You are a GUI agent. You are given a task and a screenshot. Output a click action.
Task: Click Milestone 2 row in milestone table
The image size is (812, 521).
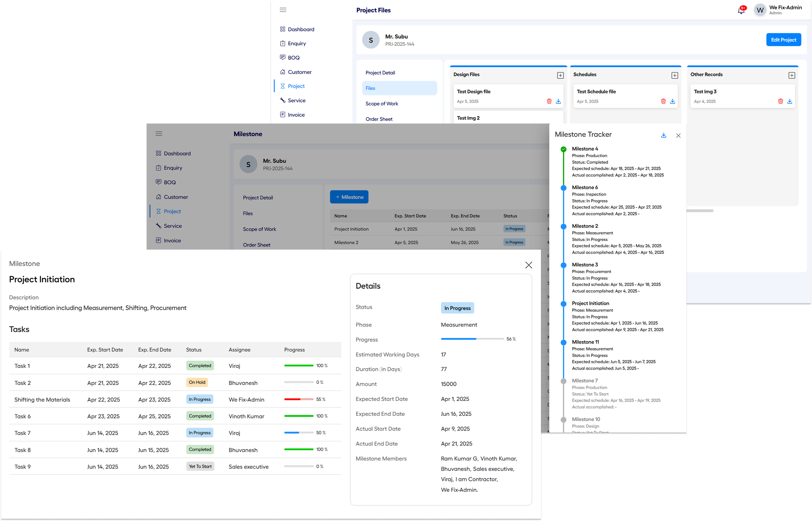pos(439,243)
